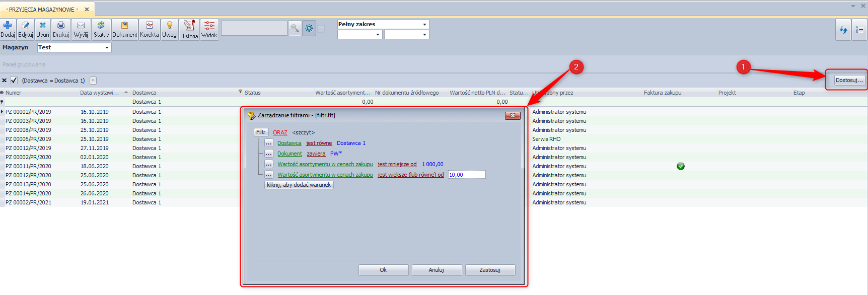This screenshot has height=295, width=868.
Task: Expand the Pełny zakres dropdown
Action: click(x=424, y=24)
